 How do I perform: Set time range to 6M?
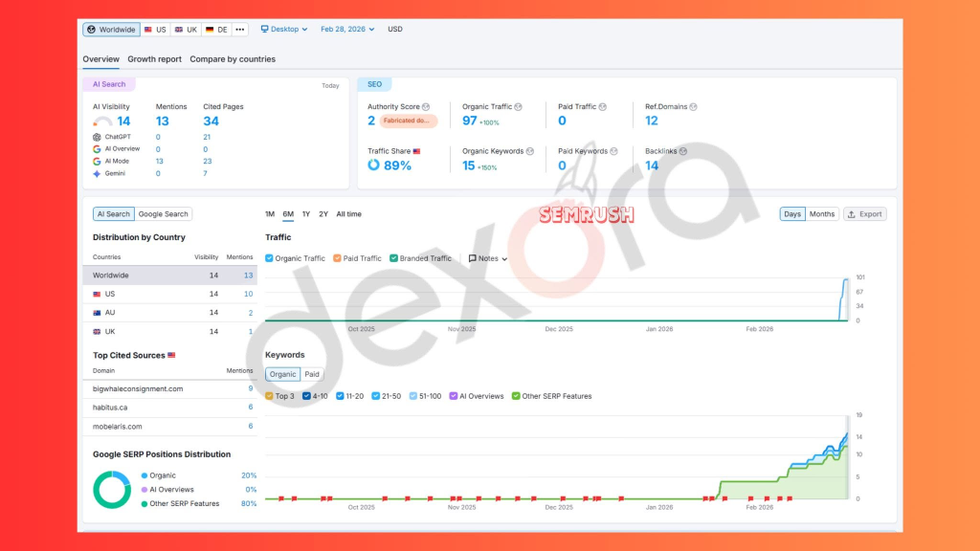[288, 214]
